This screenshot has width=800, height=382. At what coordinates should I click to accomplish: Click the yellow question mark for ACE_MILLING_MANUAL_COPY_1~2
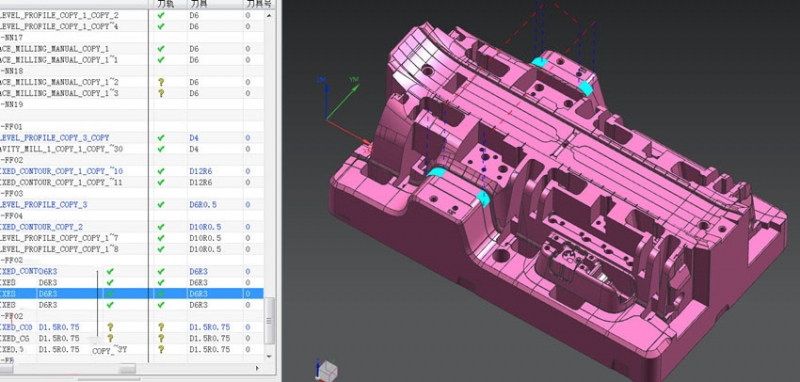pos(161,82)
